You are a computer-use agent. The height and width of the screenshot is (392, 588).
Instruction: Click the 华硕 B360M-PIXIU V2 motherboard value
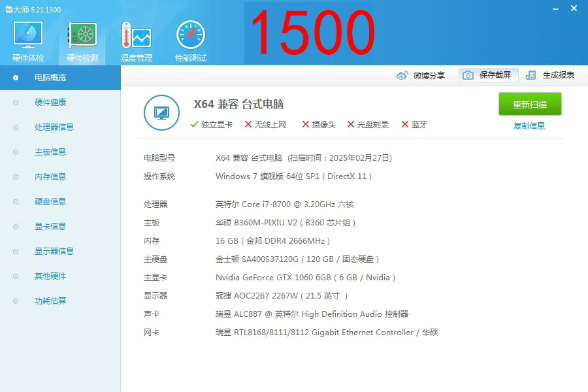click(286, 222)
